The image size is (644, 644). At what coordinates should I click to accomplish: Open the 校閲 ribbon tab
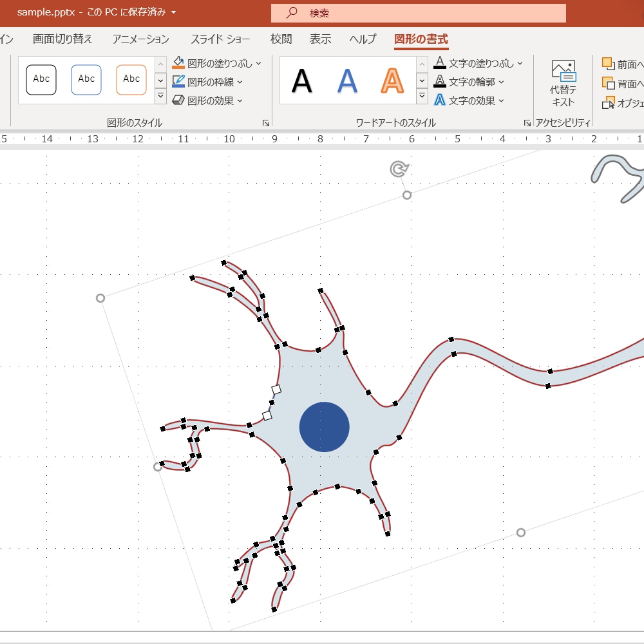click(x=281, y=39)
